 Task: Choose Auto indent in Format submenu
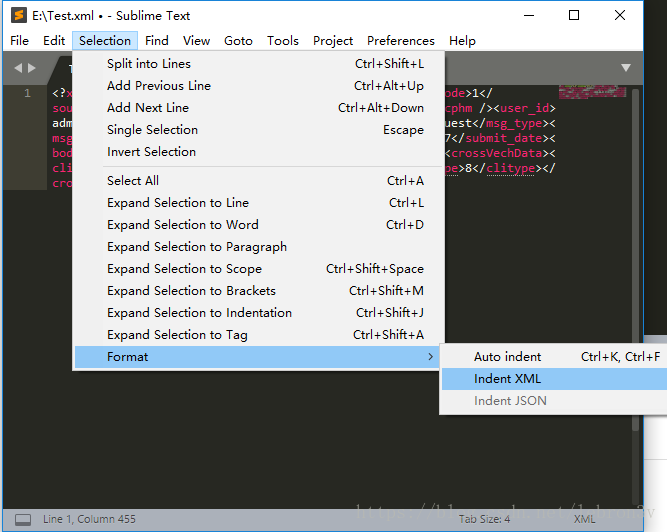(x=554, y=357)
